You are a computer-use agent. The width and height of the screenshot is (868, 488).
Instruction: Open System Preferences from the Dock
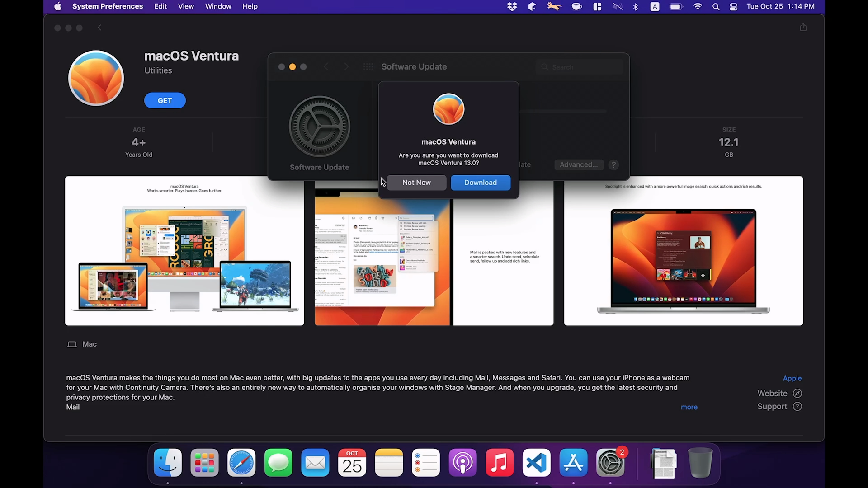click(610, 463)
